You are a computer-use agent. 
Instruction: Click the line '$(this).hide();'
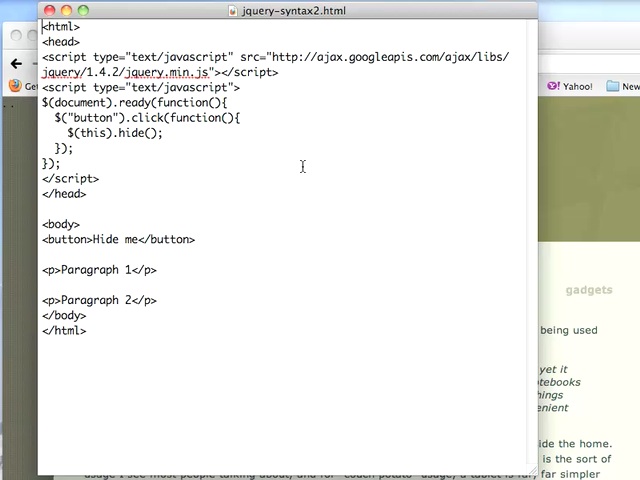115,133
